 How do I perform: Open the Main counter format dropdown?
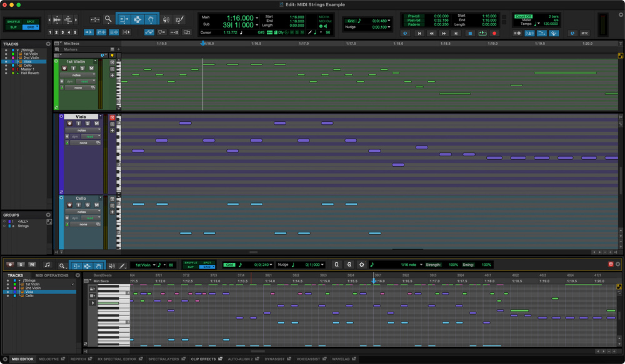[x=257, y=18]
